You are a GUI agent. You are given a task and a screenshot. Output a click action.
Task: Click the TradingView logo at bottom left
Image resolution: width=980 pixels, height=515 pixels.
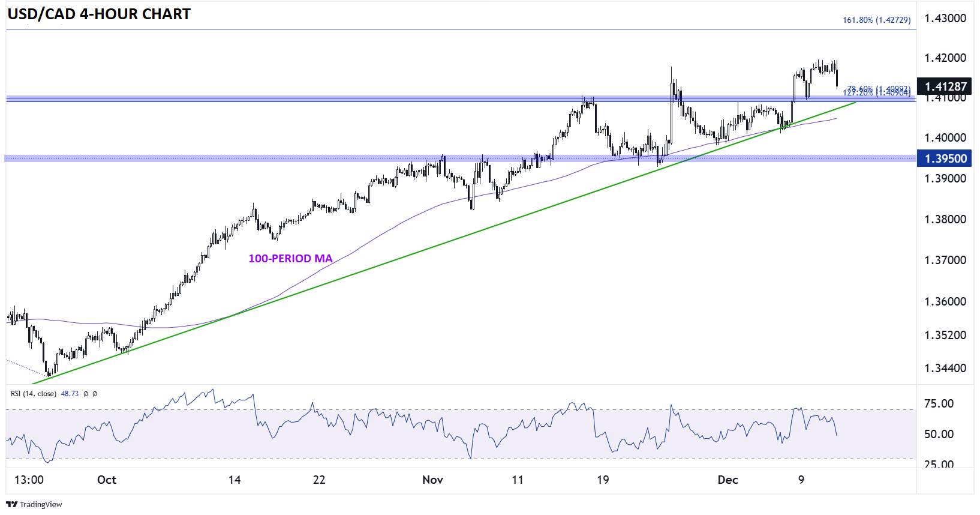pyautogui.click(x=34, y=504)
